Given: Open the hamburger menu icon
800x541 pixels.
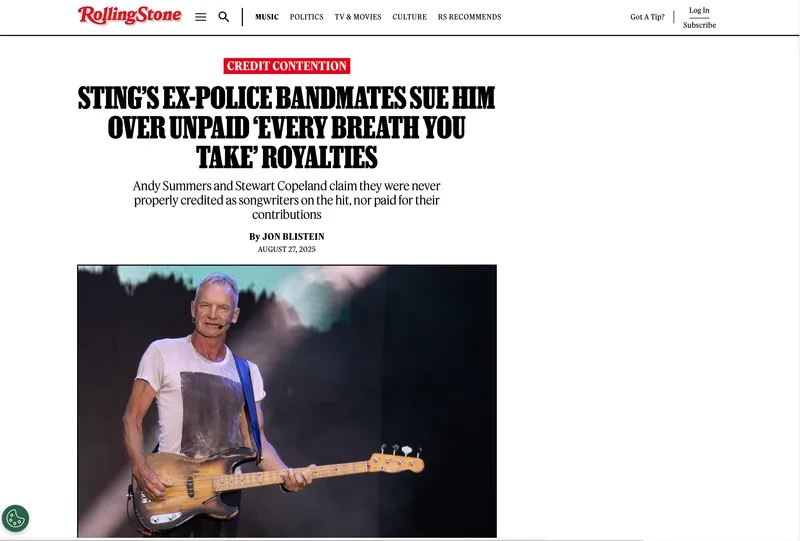Looking at the screenshot, I should pos(201,17).
